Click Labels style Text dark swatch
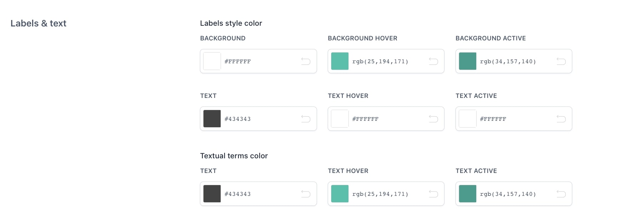644x223 pixels. click(x=212, y=119)
